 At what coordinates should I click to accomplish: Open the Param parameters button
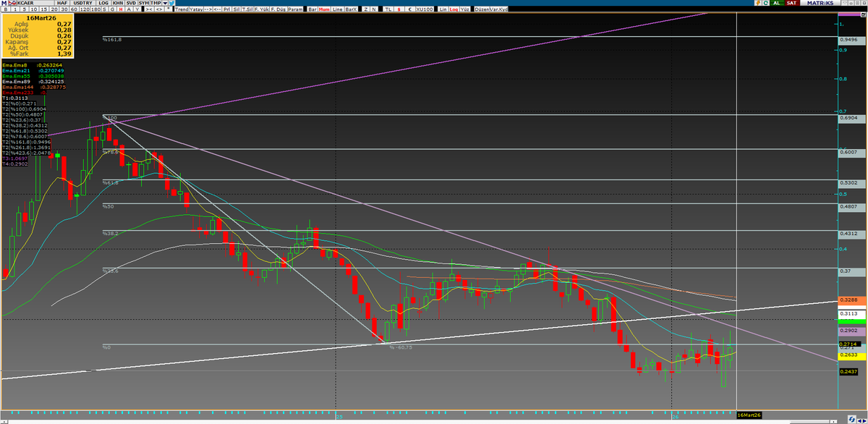296,9
